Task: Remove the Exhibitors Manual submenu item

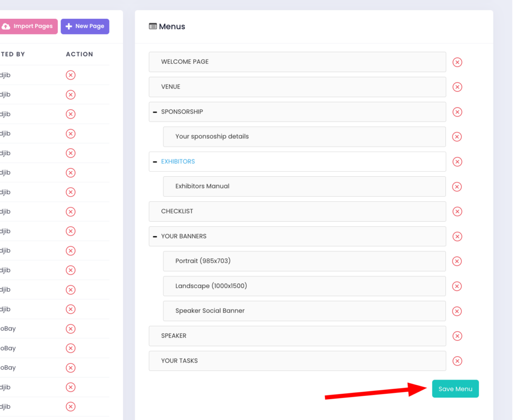Action: coord(457,186)
